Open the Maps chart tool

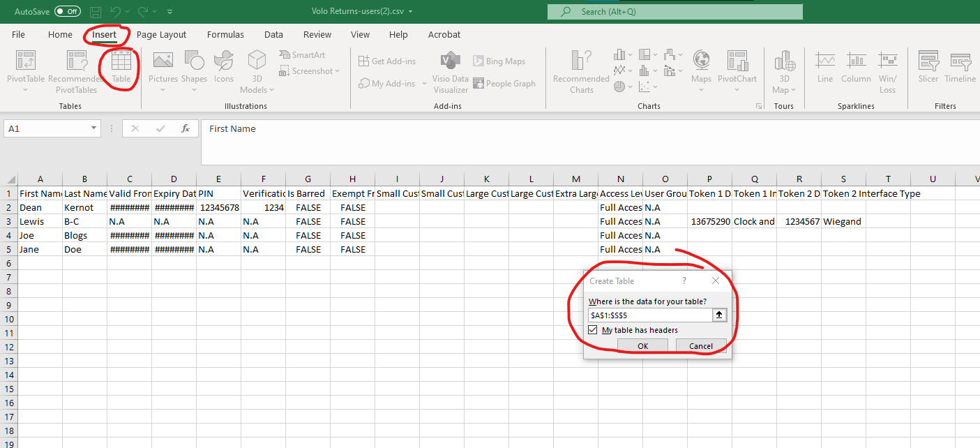click(x=701, y=66)
